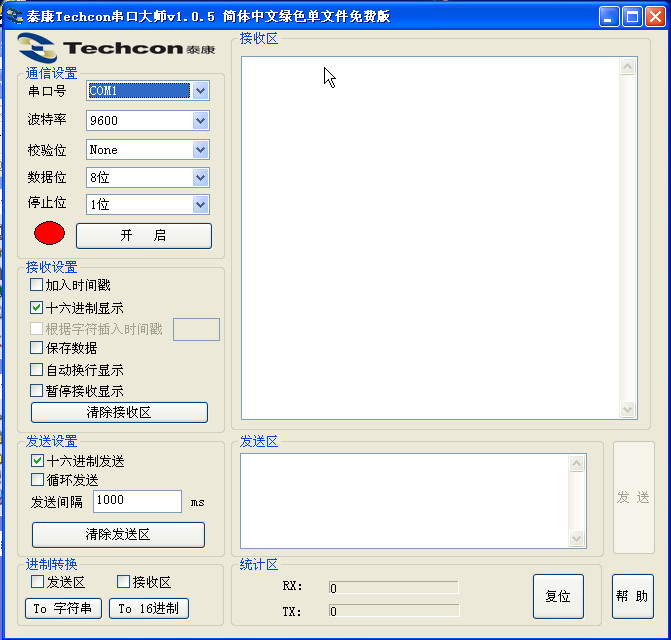Screen dimensions: 671x640
Task: Maximize the Techcon window
Action: (x=632, y=17)
